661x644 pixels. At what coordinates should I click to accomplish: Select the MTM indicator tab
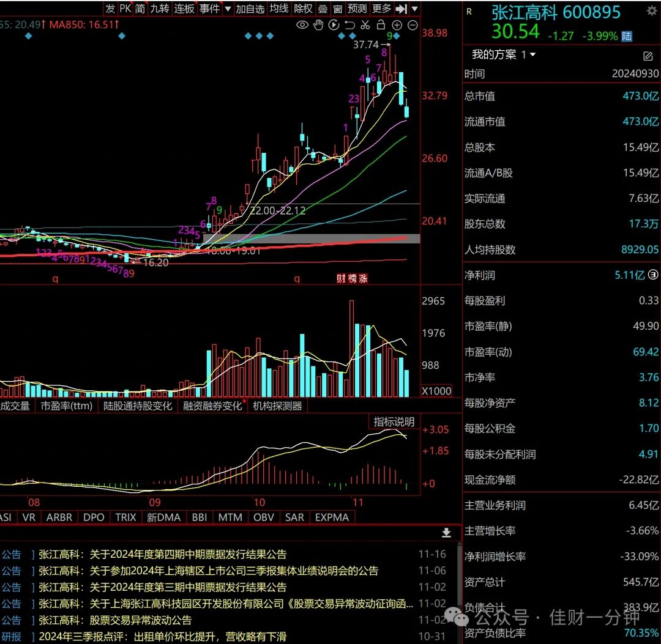point(230,517)
